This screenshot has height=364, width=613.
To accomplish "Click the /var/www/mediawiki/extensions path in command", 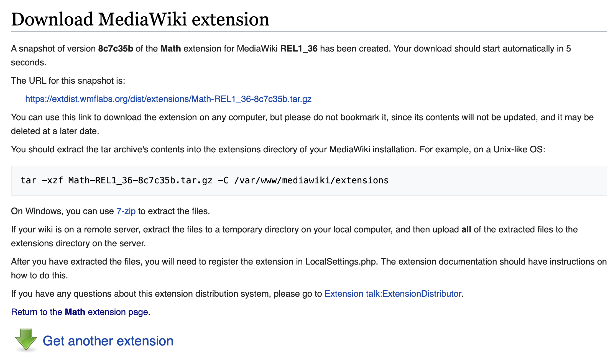I will (311, 181).
